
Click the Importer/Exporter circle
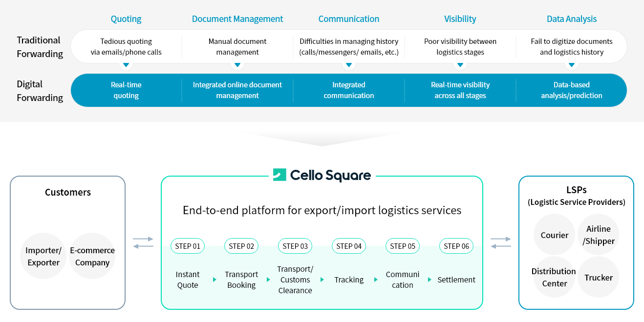(43, 256)
